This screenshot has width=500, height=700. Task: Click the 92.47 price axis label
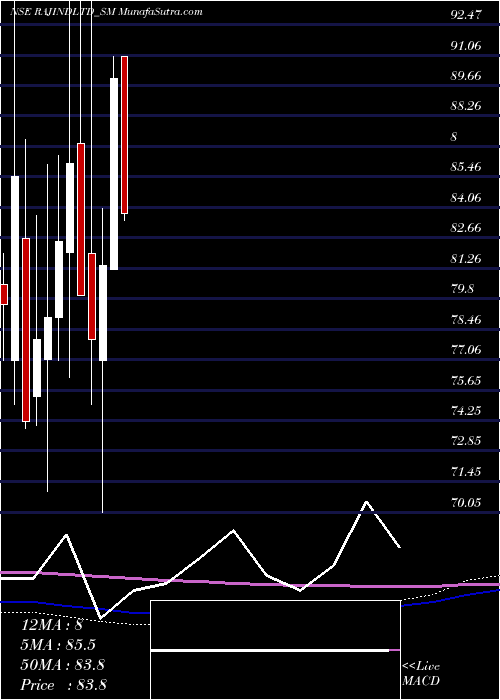(x=466, y=14)
